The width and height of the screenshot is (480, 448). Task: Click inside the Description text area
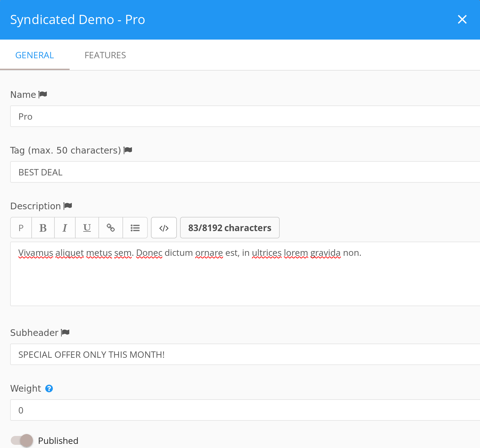[245, 274]
